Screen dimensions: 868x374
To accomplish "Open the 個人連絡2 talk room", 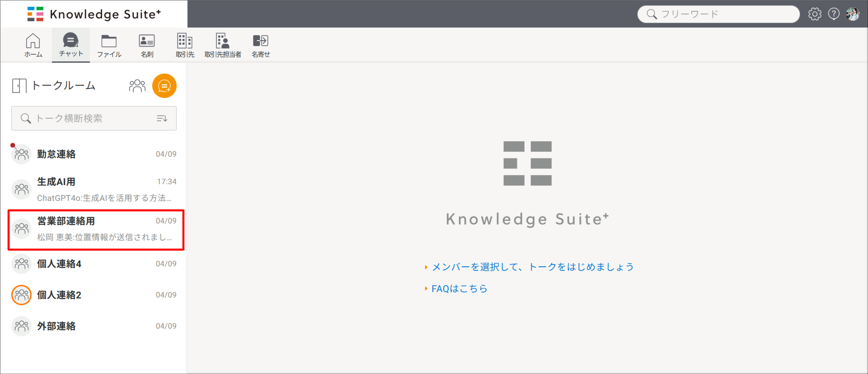I will click(x=94, y=295).
